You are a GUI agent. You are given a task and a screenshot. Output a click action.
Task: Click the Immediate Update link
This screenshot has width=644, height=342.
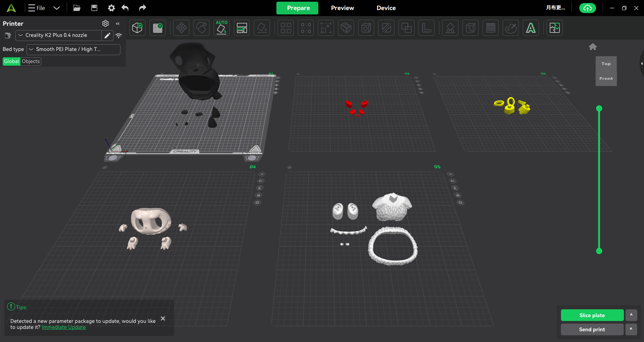64,327
